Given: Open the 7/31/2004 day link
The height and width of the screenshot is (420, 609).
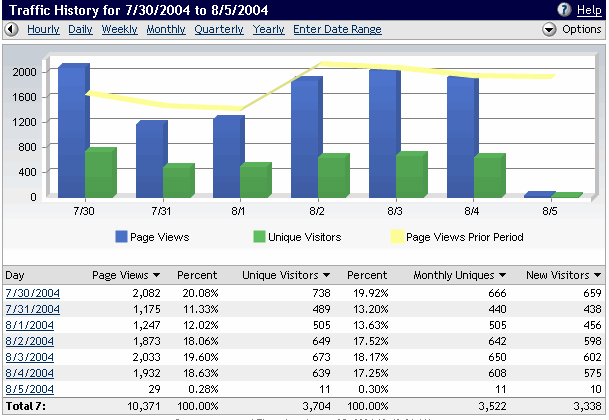Looking at the screenshot, I should (x=33, y=309).
